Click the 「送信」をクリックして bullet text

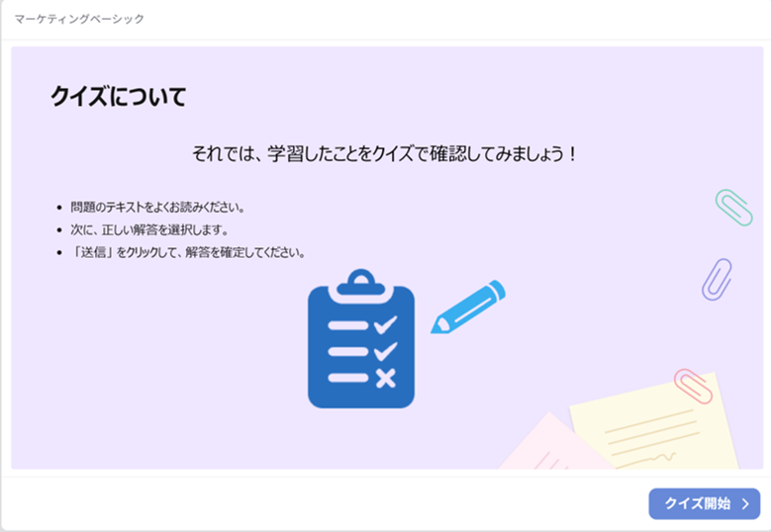click(187, 252)
